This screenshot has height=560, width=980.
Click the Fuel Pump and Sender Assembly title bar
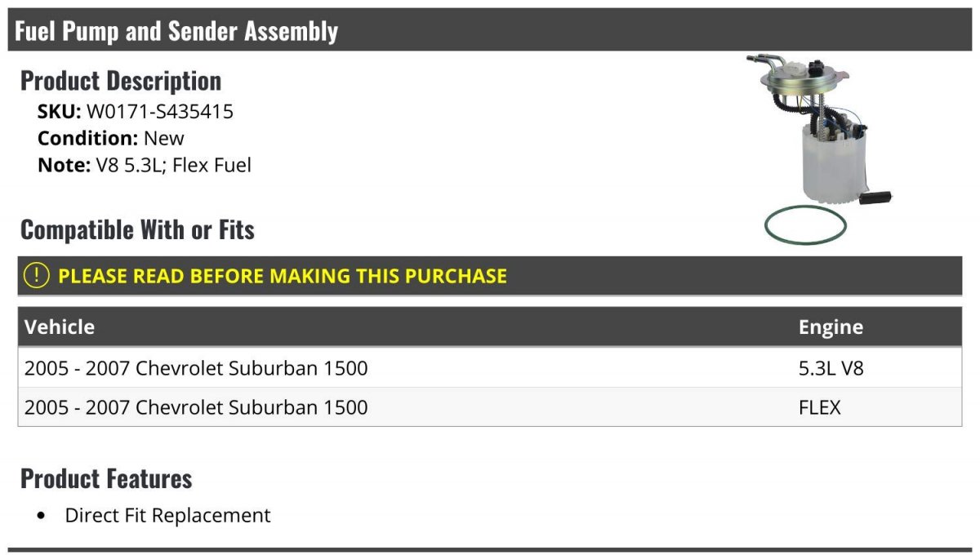click(x=176, y=31)
